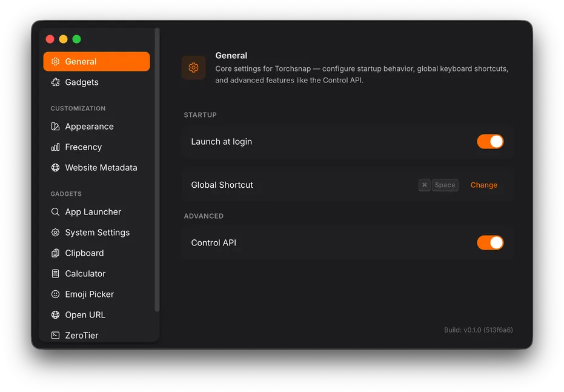Close the window with red button
Screen dimensions: 564x392
50,39
